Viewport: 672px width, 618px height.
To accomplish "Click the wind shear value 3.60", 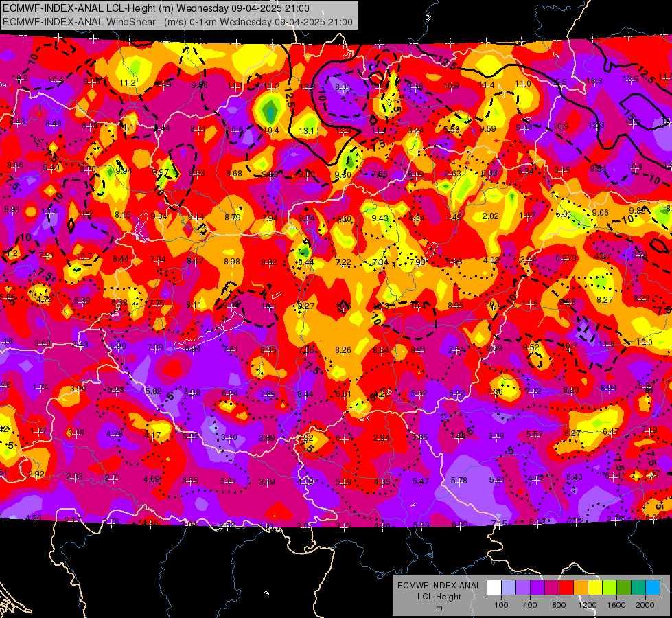I will 229,437.
